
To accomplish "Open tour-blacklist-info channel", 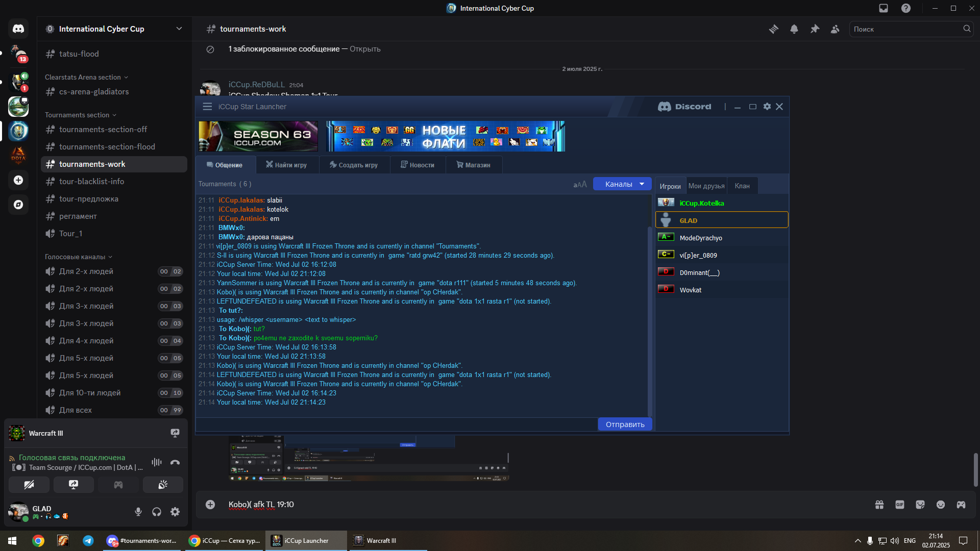I will (x=114, y=182).
